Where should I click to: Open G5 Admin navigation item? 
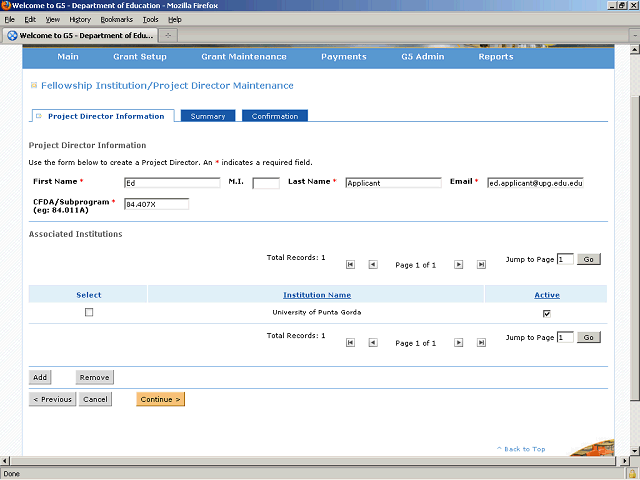click(x=422, y=57)
